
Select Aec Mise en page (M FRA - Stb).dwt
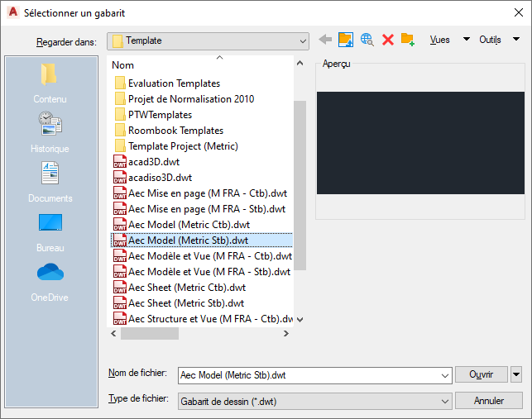coord(199,209)
